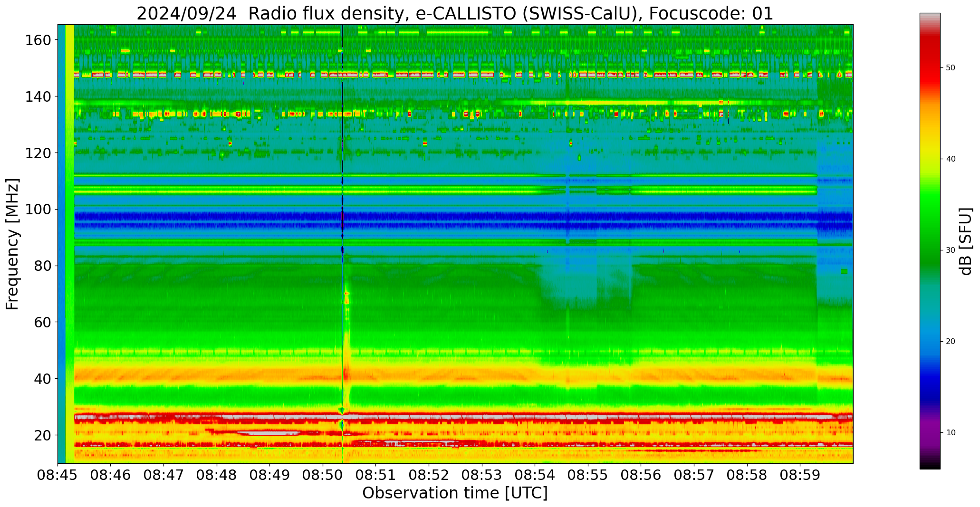The image size is (980, 507).
Task: Click the 100 frequency tick label
Action: point(38,210)
